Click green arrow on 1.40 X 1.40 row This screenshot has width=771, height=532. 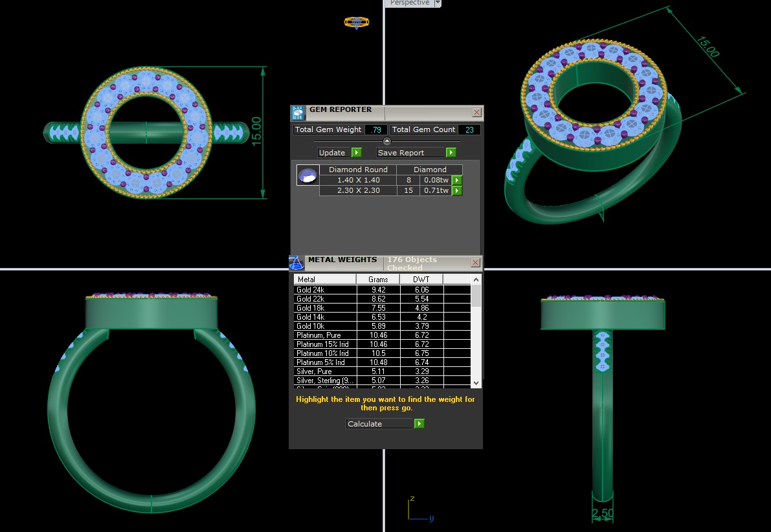tap(457, 180)
